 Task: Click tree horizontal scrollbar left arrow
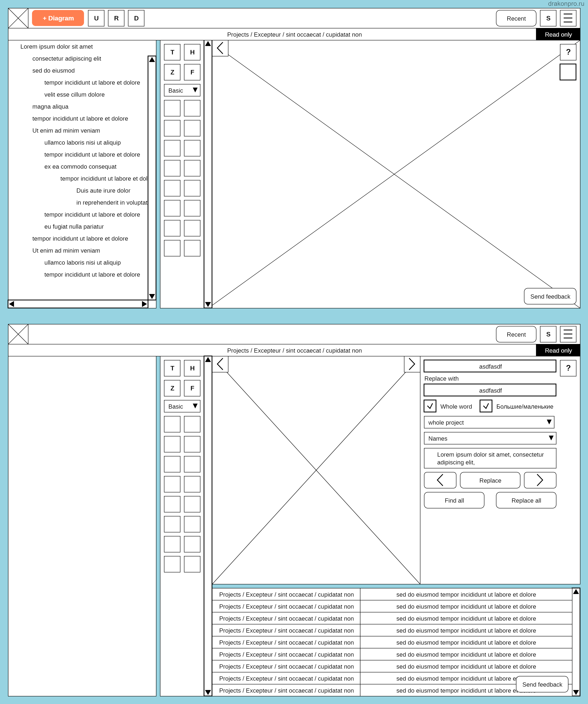(12, 304)
